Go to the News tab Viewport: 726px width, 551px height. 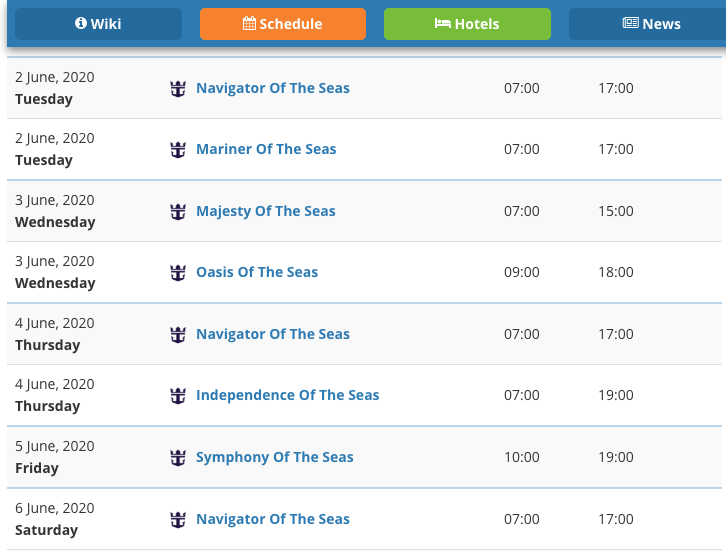tap(647, 24)
